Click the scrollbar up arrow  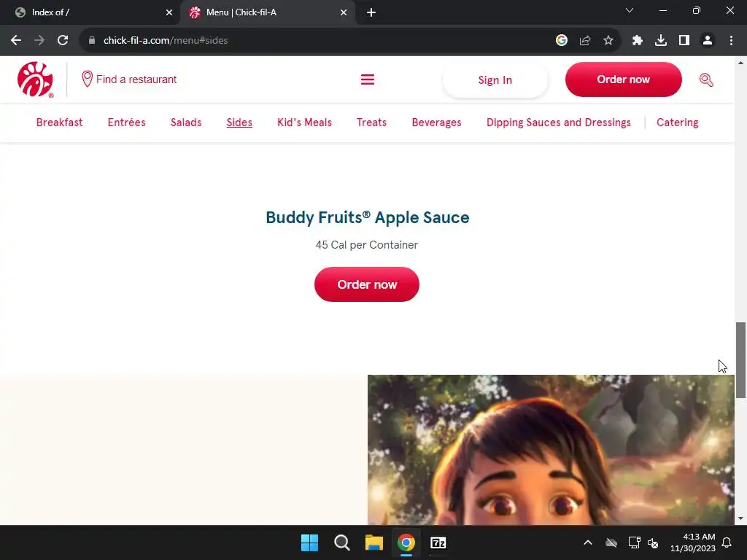pos(741,63)
